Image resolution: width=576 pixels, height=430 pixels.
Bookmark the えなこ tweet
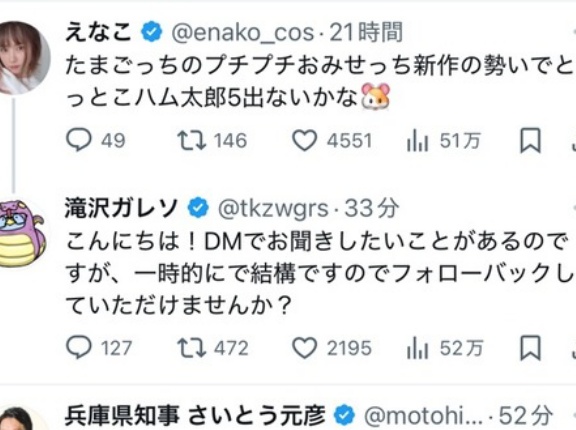(530, 140)
